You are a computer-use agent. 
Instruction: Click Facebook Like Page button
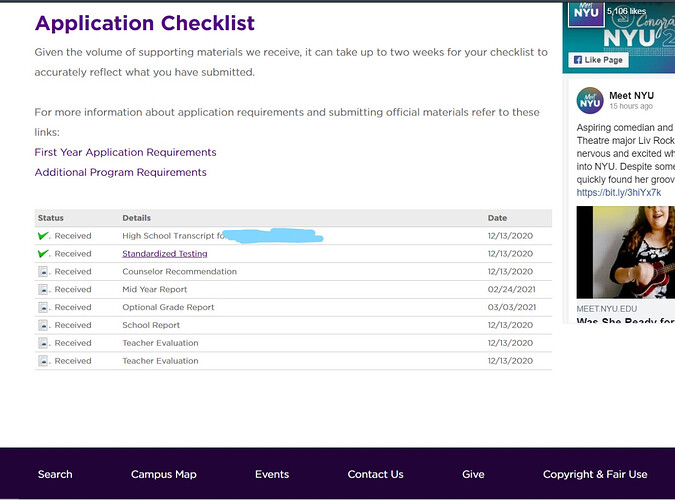click(x=599, y=60)
